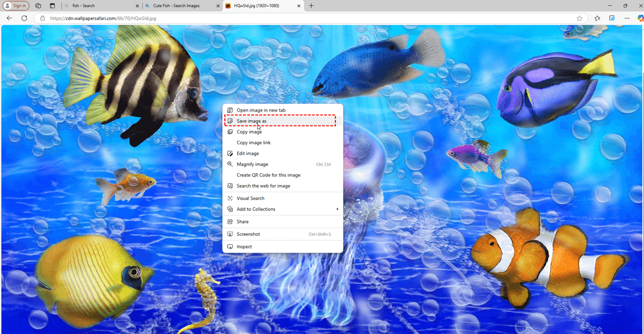This screenshot has width=644, height=334.
Task: Click the browser Back arrow
Action: coord(9,18)
